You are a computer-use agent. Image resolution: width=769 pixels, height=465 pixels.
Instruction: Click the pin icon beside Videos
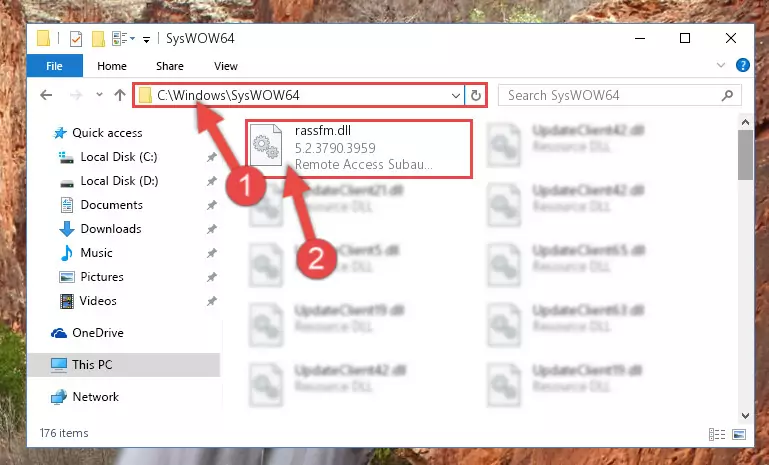pos(211,301)
